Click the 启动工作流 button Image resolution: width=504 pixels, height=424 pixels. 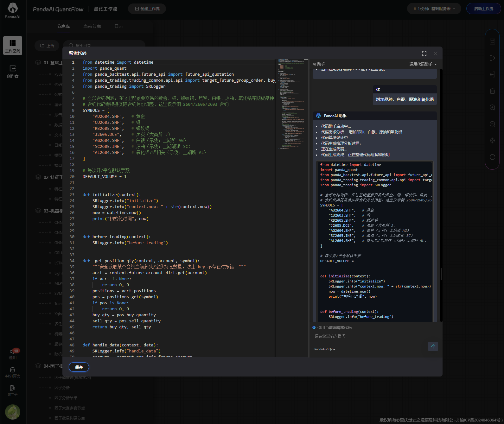(x=483, y=9)
